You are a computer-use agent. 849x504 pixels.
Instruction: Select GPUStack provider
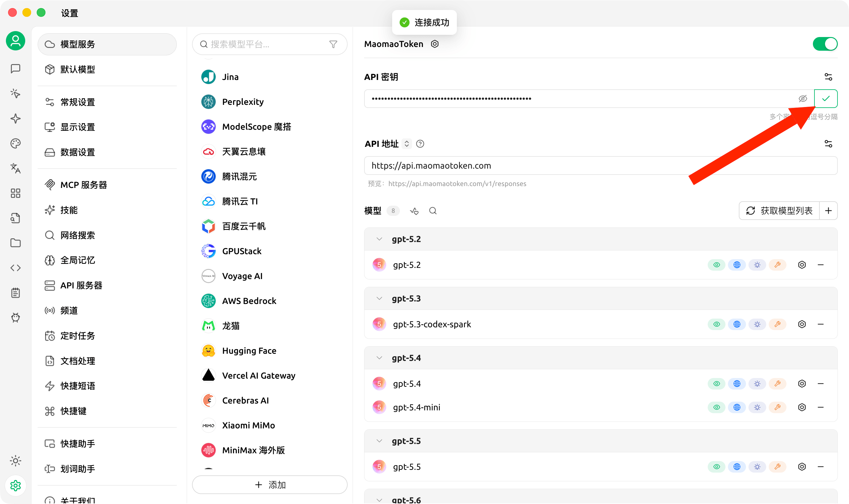(x=270, y=251)
